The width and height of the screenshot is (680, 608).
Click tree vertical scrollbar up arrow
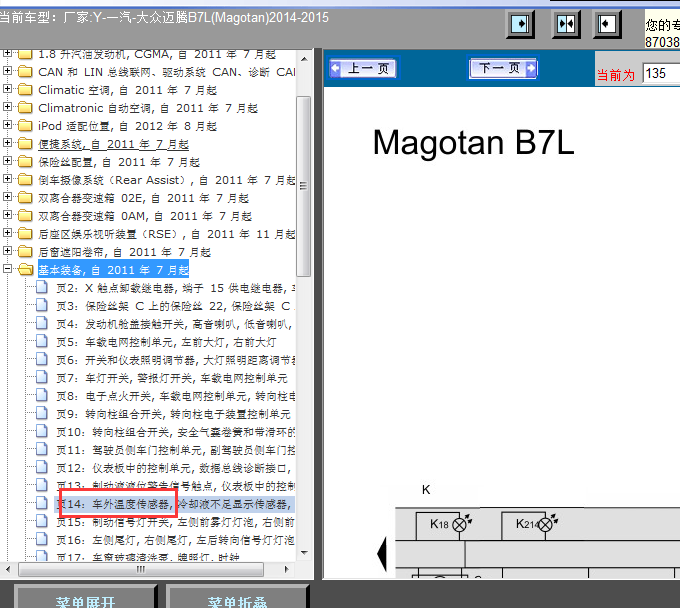(304, 59)
